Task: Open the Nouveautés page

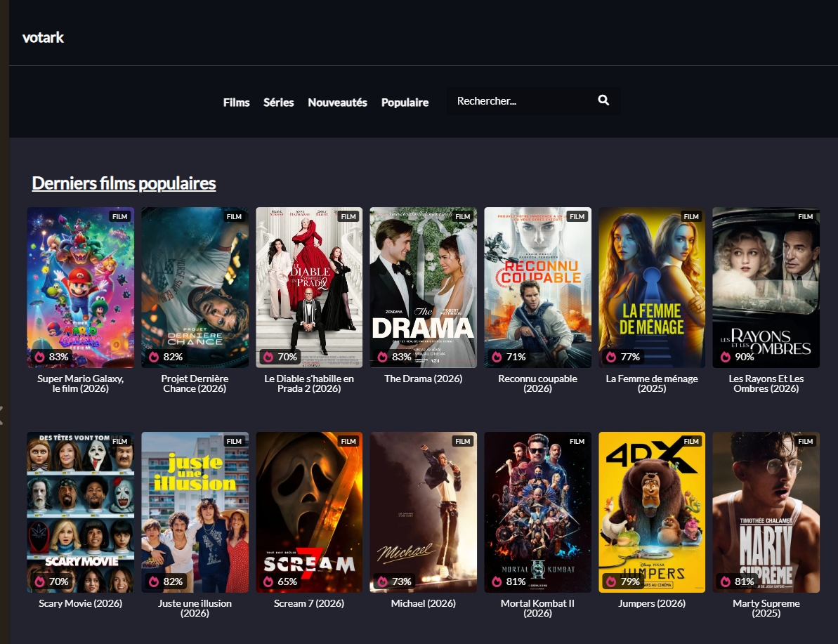Action: 337,102
